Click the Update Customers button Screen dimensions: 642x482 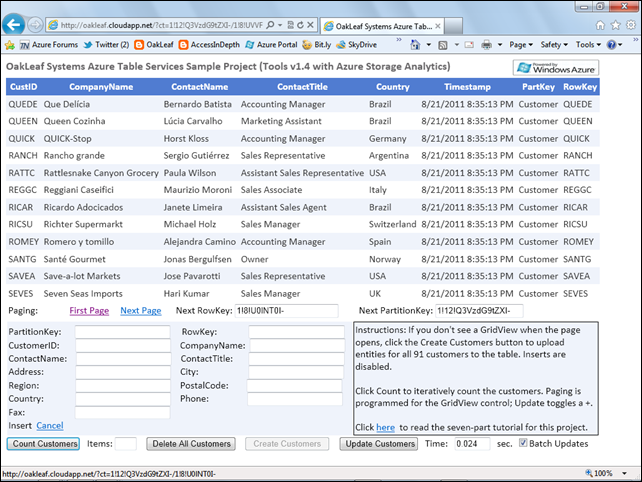[379, 444]
